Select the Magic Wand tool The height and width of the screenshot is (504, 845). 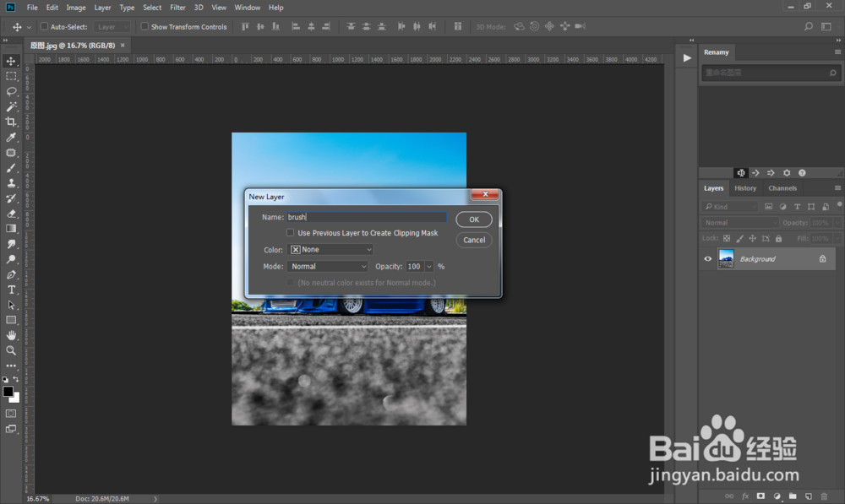pyautogui.click(x=11, y=106)
